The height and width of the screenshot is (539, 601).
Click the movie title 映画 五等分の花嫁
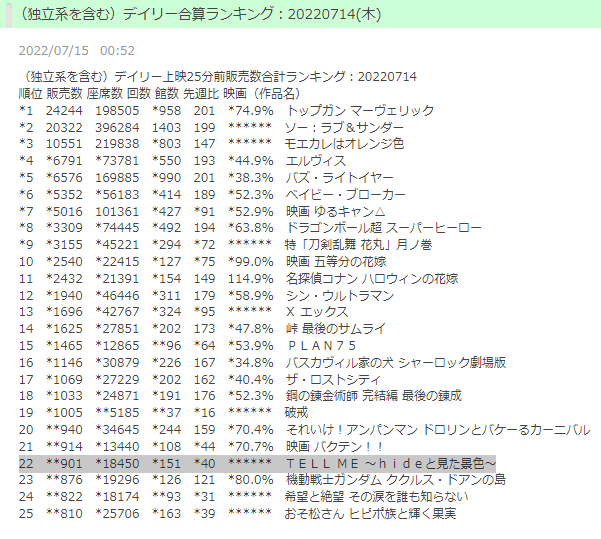click(336, 261)
